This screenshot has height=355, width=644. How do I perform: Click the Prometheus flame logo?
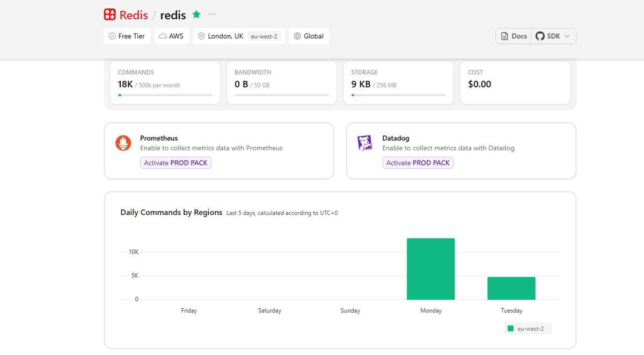pyautogui.click(x=123, y=143)
